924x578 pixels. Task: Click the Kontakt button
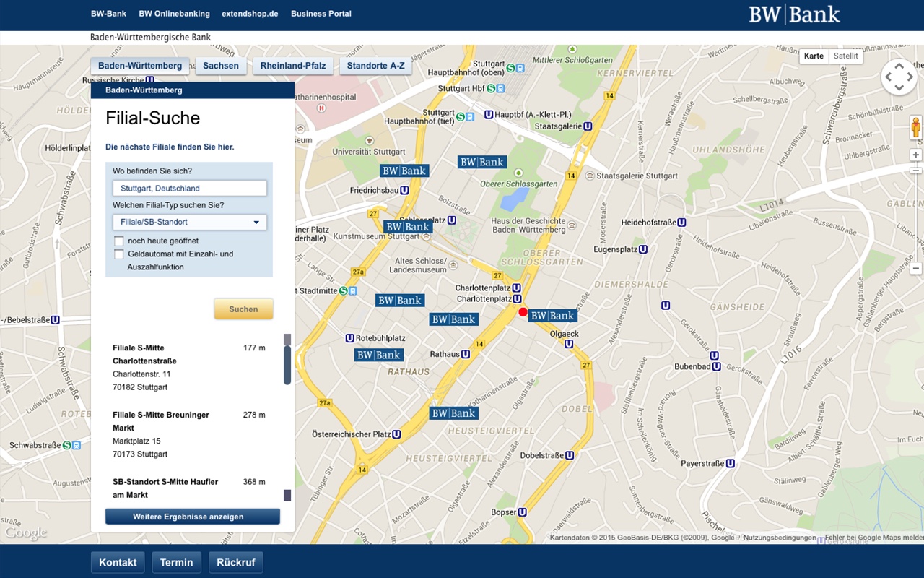click(118, 562)
